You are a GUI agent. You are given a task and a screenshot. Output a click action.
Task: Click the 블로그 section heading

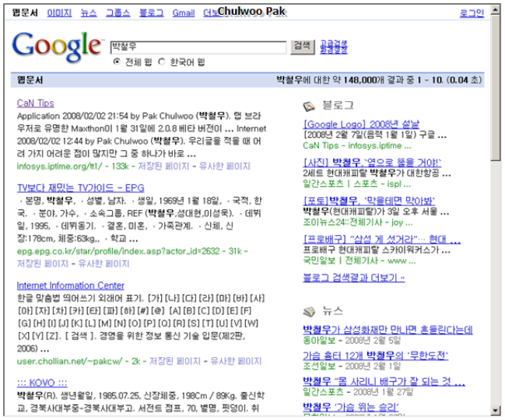tap(338, 105)
